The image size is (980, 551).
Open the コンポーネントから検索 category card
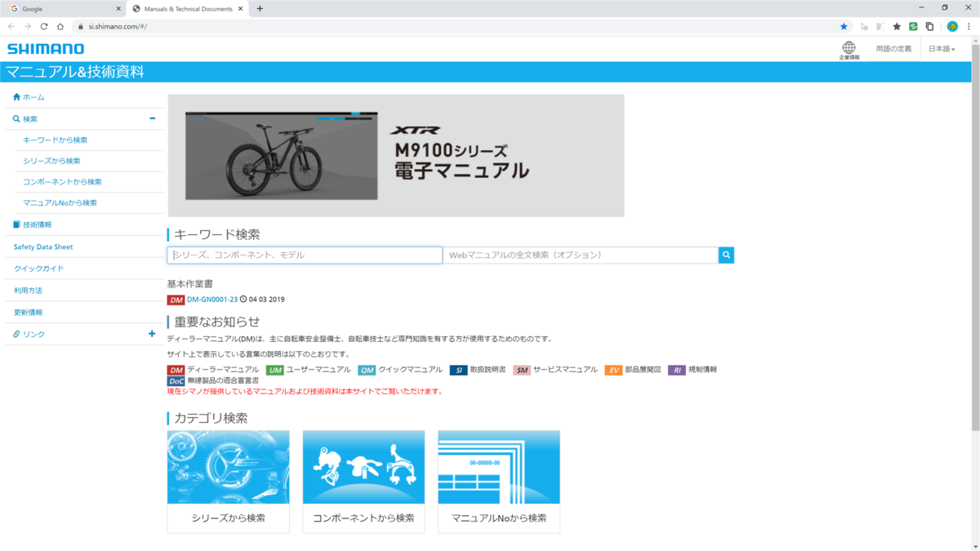click(x=363, y=482)
